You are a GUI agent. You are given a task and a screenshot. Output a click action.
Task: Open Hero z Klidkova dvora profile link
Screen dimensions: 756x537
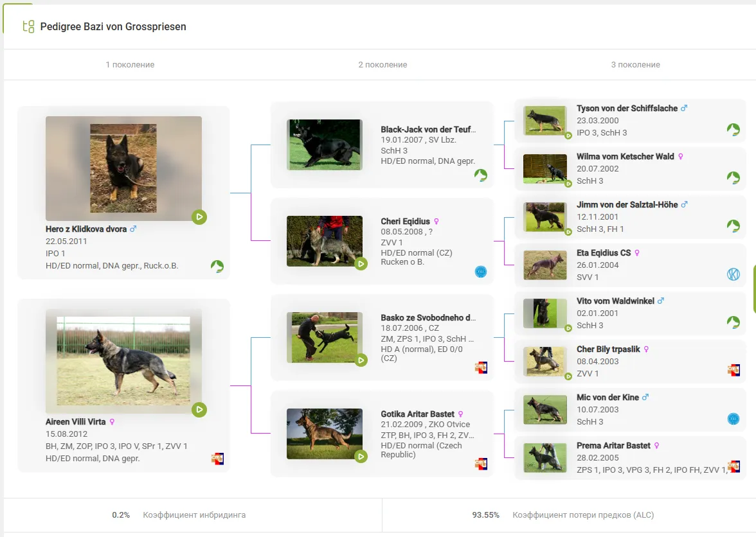86,229
